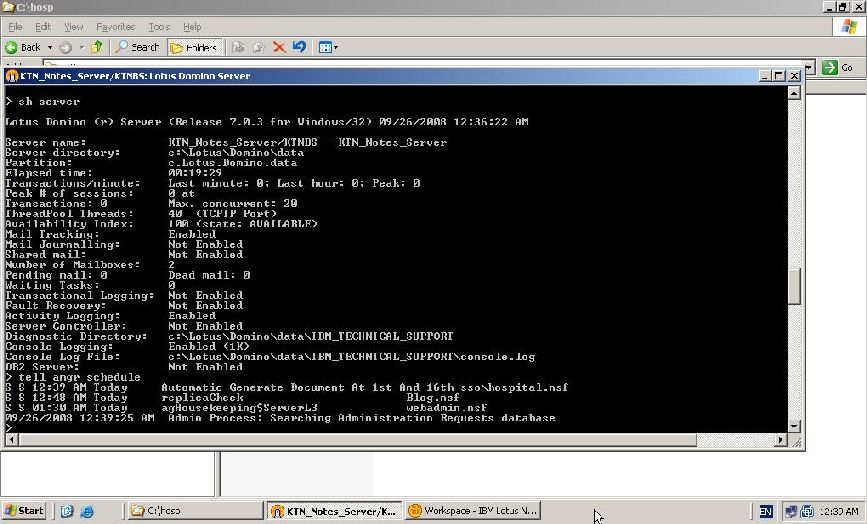Click the blue Undo icon
Screen dimensions: 867x524
point(299,47)
